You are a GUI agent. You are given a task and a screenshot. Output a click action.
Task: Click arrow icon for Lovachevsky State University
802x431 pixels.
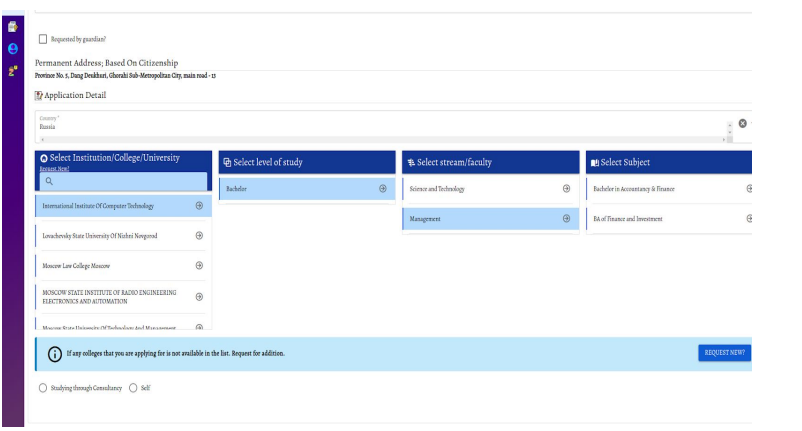(x=199, y=236)
